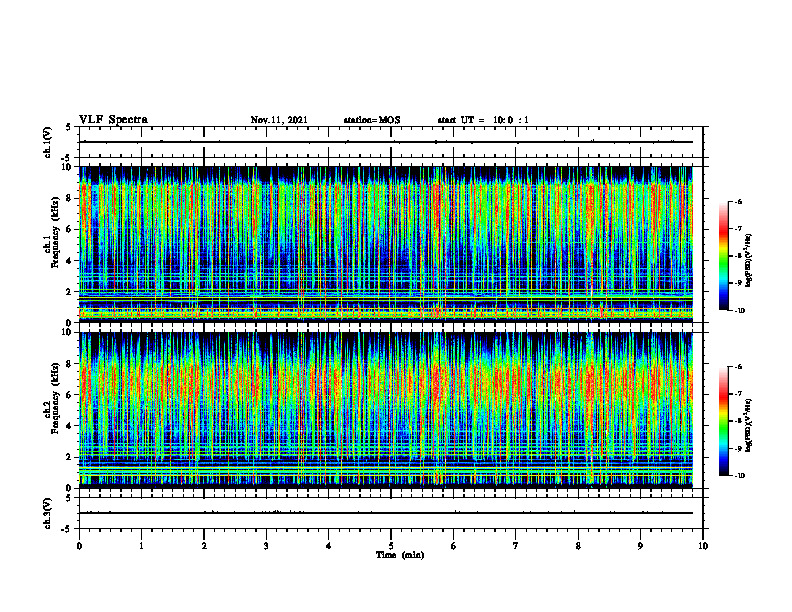Click the 'start UT = 10:0 :1' text
792x612 pixels.
tap(483, 120)
